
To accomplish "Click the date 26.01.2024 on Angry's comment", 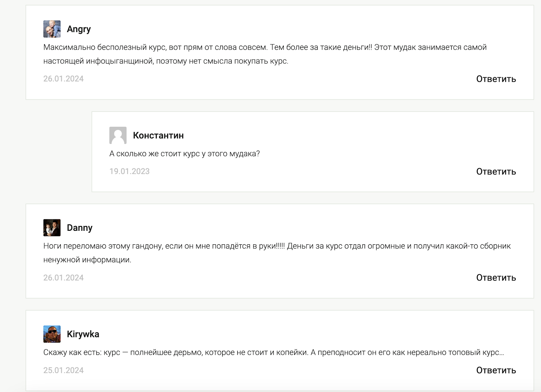I will [x=63, y=79].
